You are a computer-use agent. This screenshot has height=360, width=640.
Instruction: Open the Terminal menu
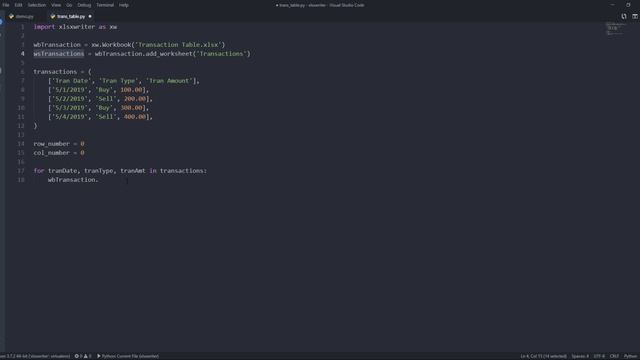click(105, 5)
